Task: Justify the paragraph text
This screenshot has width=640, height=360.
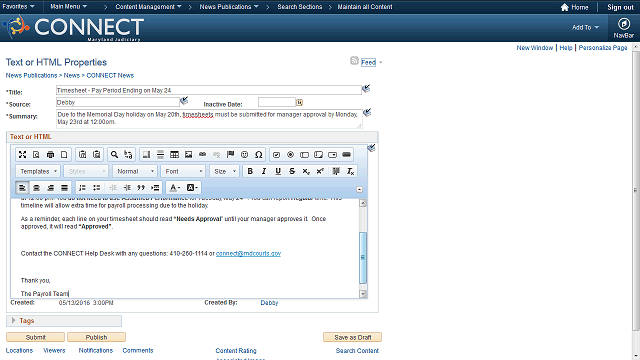Action: pyautogui.click(x=64, y=188)
